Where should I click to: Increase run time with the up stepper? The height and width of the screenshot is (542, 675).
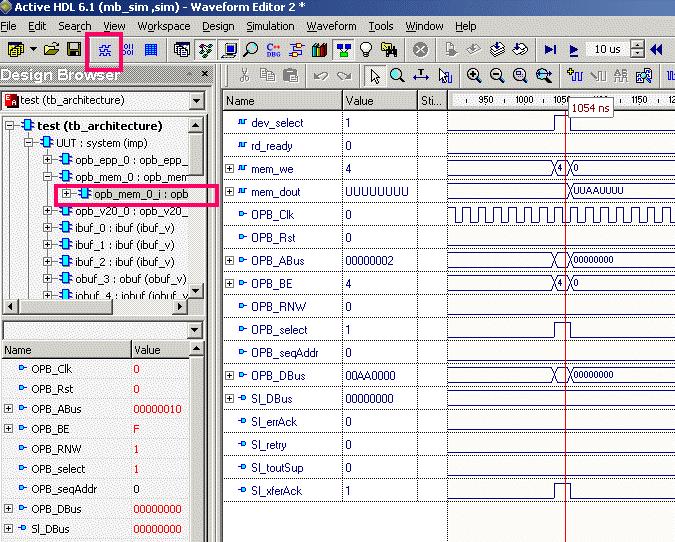(637, 45)
